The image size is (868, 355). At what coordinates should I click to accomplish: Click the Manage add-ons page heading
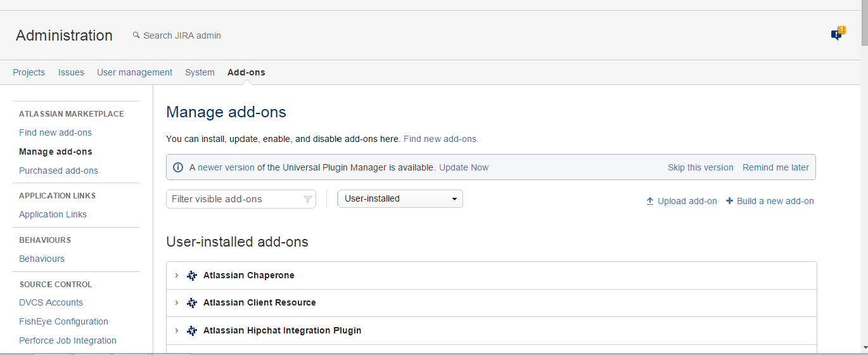pyautogui.click(x=226, y=112)
